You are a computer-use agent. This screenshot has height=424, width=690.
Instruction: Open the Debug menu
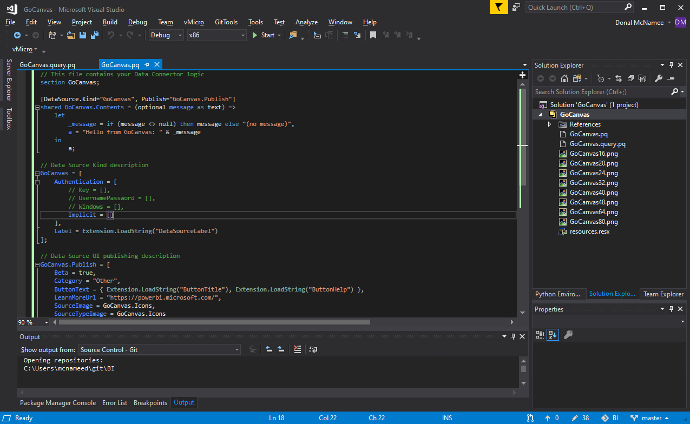tap(137, 22)
